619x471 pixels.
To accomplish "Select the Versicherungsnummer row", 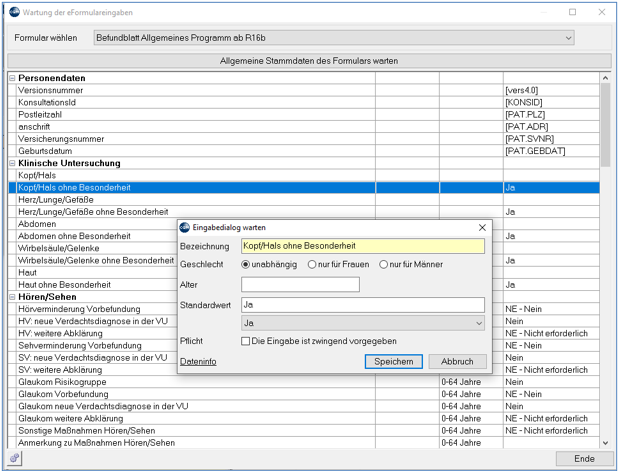I will coord(304,139).
